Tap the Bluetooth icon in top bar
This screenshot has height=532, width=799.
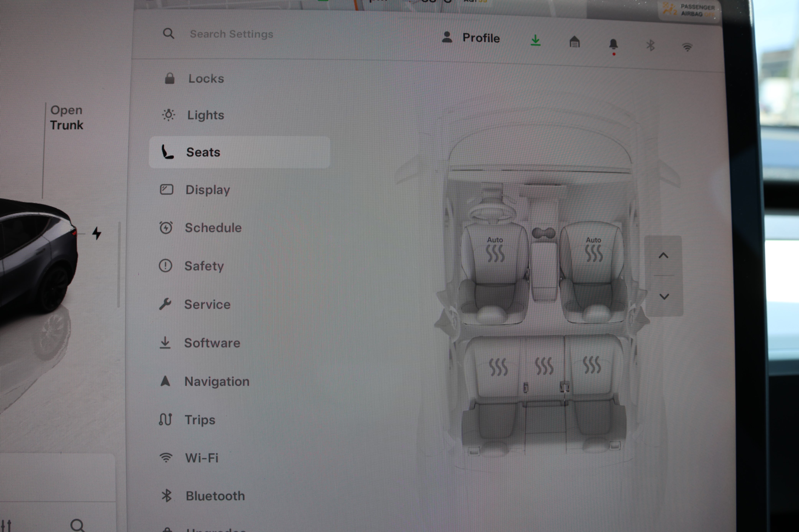pyautogui.click(x=650, y=45)
